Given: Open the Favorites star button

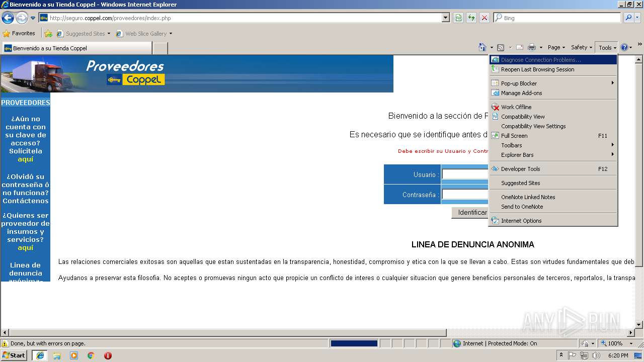Looking at the screenshot, I should pyautogui.click(x=19, y=33).
